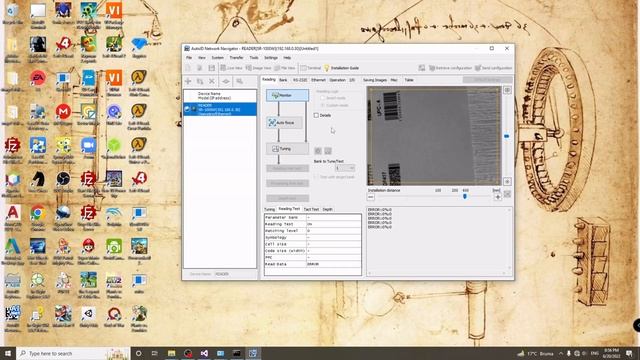Click Retrieve configuration in toolbar

450,68
